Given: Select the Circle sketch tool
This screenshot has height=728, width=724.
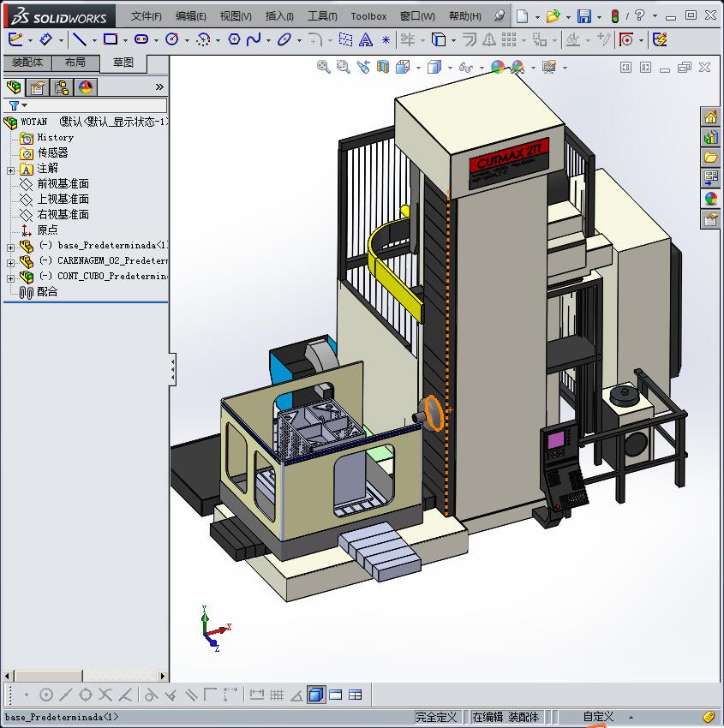Looking at the screenshot, I should (172, 40).
